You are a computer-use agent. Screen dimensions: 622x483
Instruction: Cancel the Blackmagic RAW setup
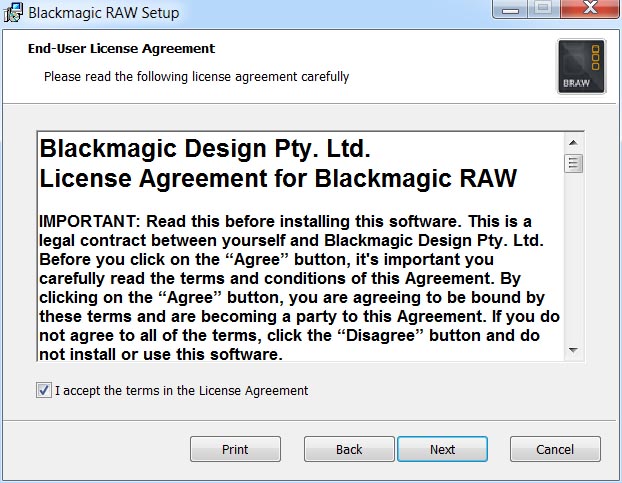[x=555, y=449]
